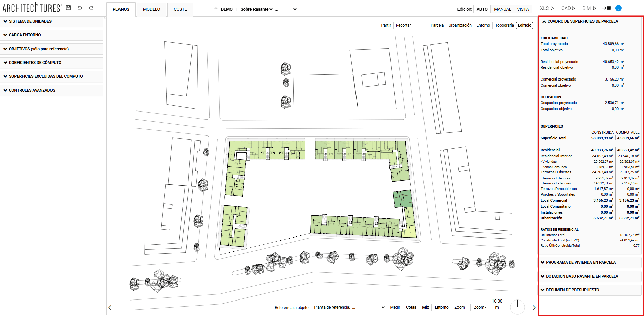This screenshot has width=644, height=316.
Task: Set edition mode to MANUAL
Action: (x=502, y=9)
